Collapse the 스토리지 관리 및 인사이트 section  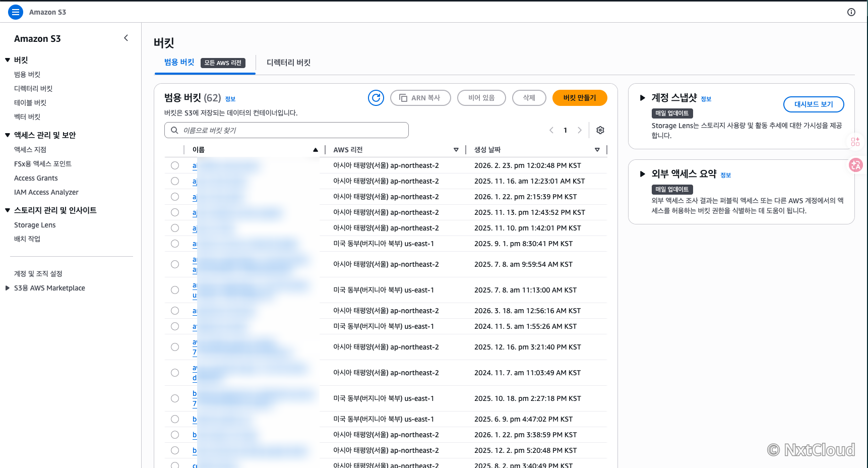pyautogui.click(x=8, y=210)
